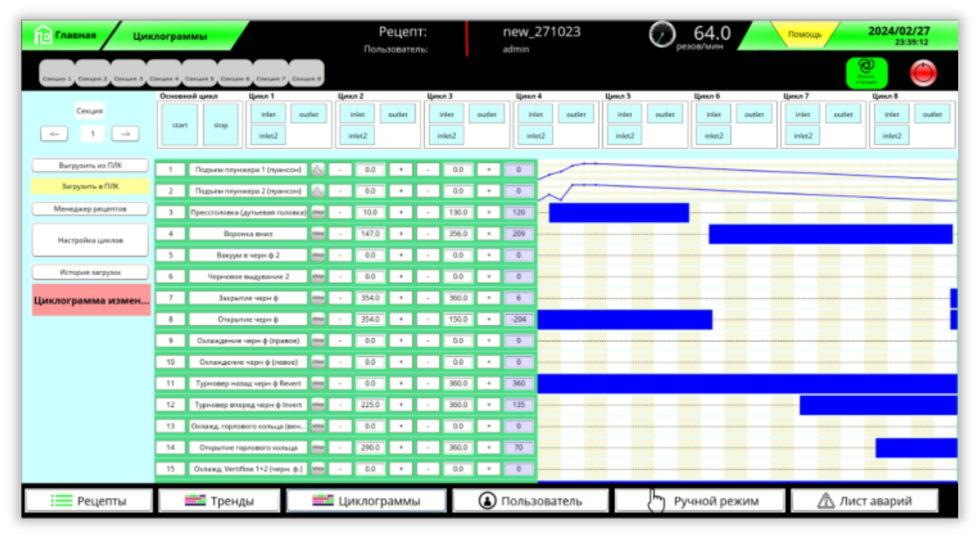Switch to the Тренды tab
980x538 pixels.
coord(219,501)
